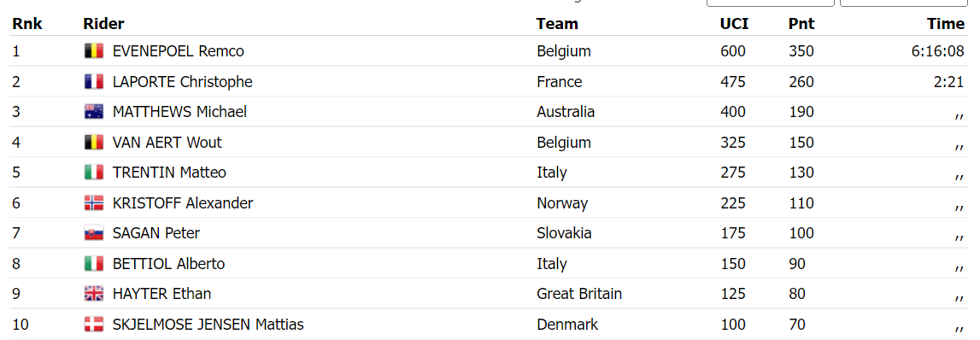
Task: Click the Belgian flag beside Evenepoel
Action: (93, 51)
